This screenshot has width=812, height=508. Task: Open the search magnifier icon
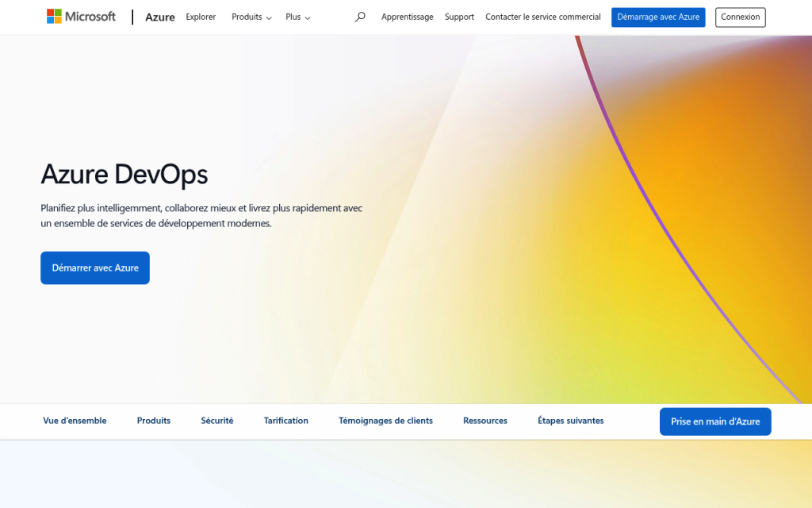pyautogui.click(x=360, y=17)
